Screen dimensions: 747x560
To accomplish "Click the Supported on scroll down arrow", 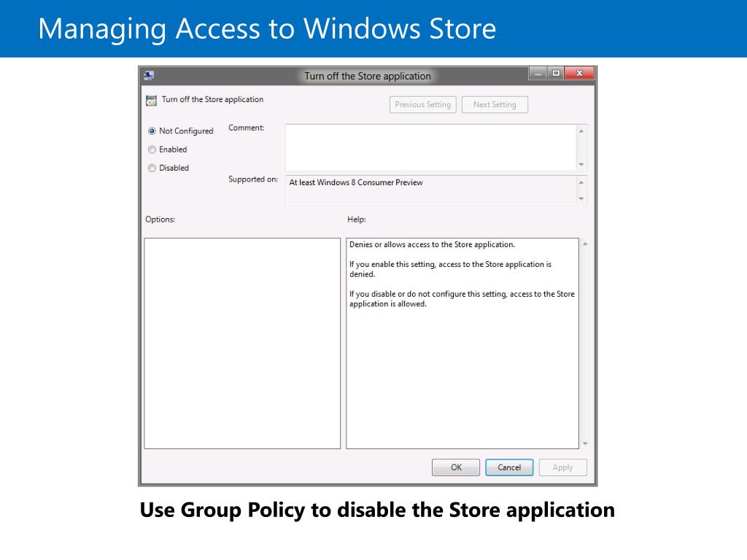I will click(x=581, y=198).
